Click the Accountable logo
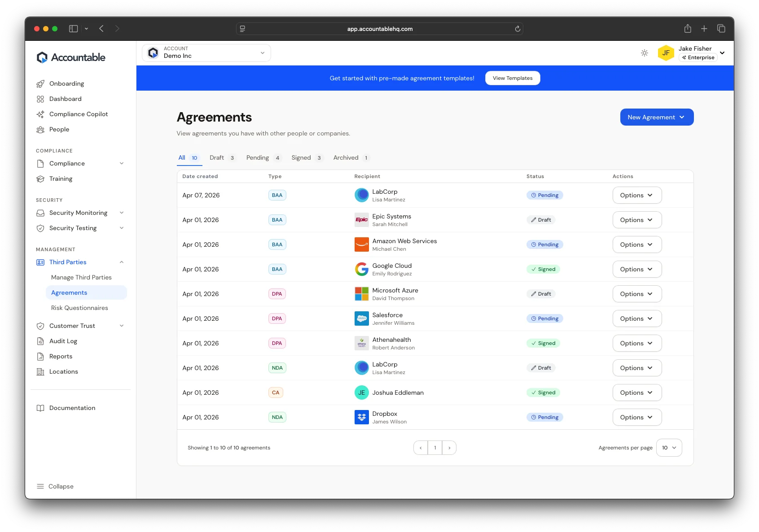Viewport: 759px width, 532px height. (x=70, y=57)
